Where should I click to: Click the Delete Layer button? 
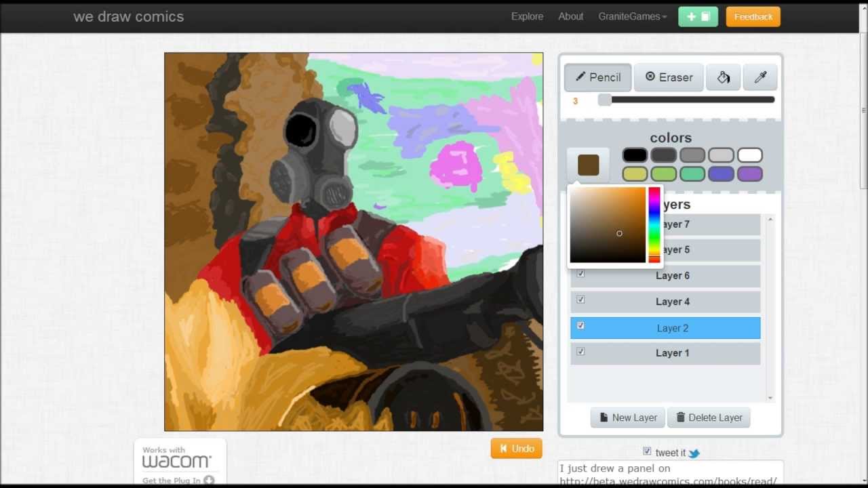[x=709, y=418]
